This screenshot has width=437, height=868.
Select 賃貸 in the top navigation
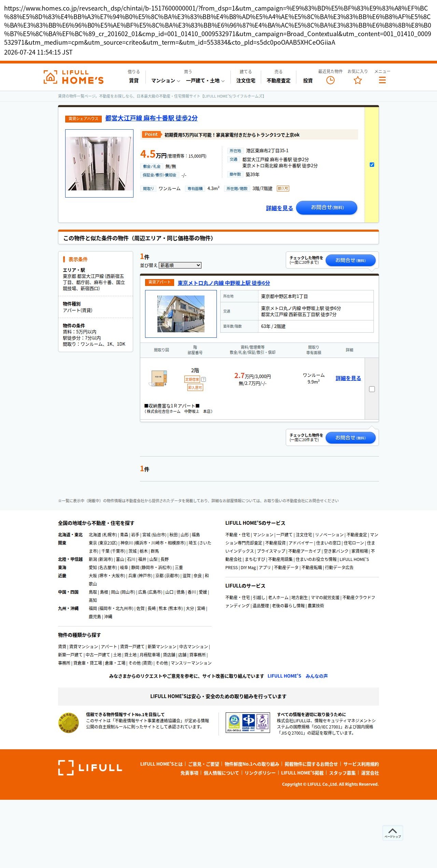pyautogui.click(x=134, y=81)
